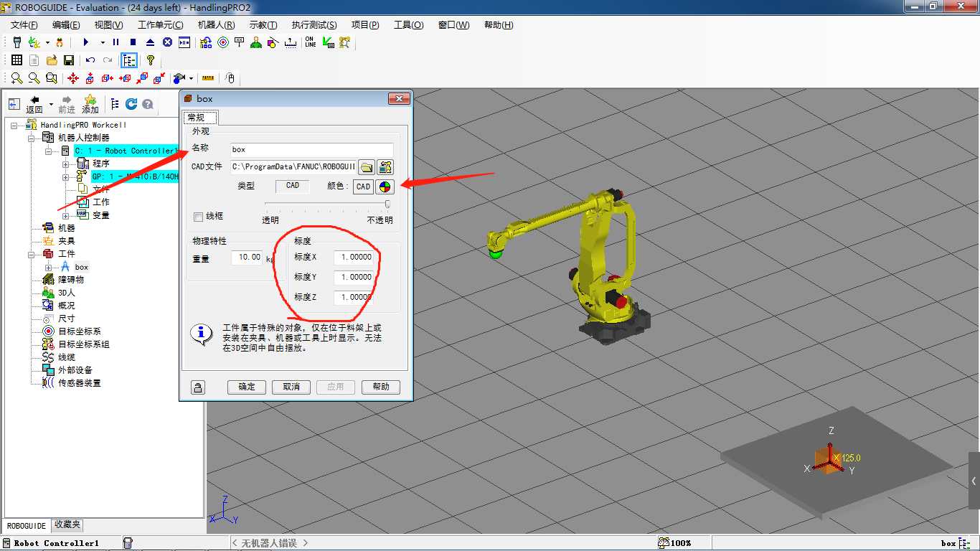Screen dimensions: 980x551
Task: Click the open folder toolbar icon
Action: click(52, 60)
